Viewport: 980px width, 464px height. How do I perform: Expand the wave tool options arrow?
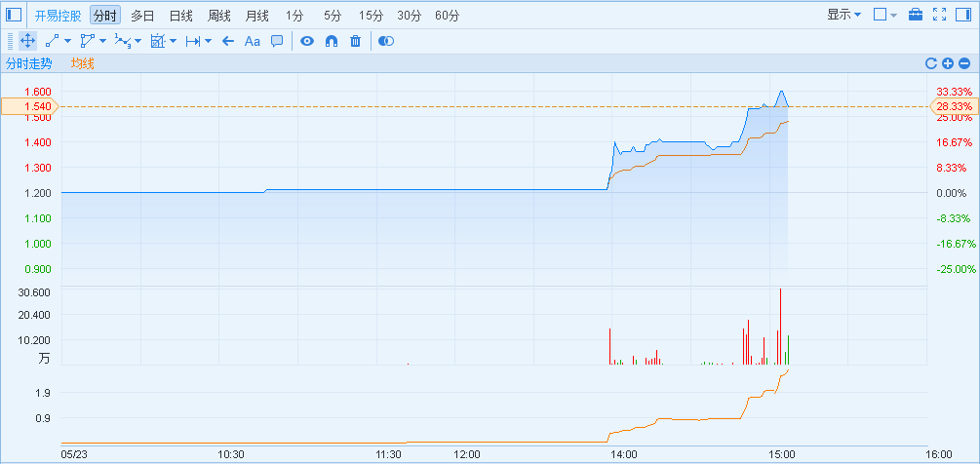pyautogui.click(x=138, y=42)
